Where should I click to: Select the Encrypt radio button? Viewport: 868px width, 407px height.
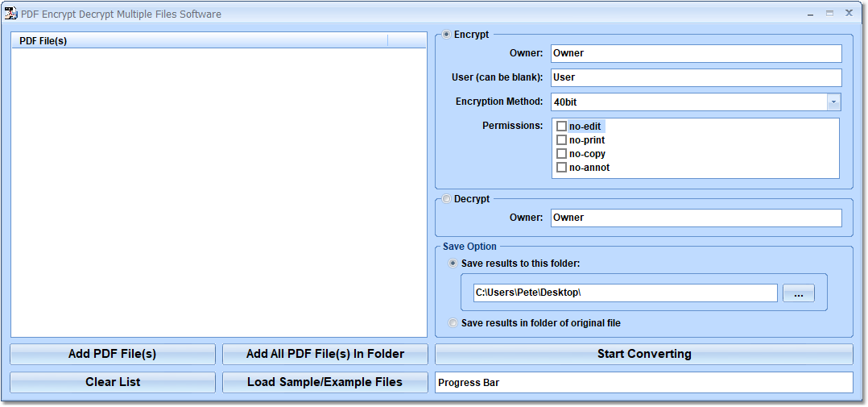pos(448,35)
